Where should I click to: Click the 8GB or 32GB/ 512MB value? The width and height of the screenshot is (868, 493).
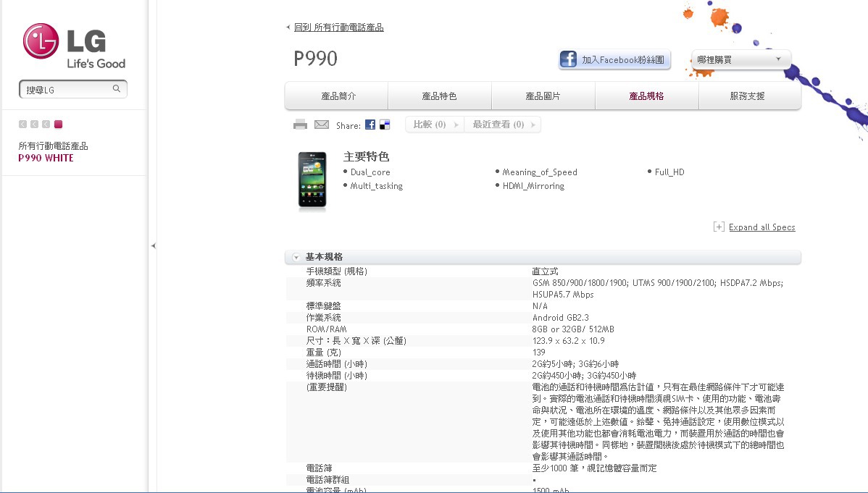(573, 329)
